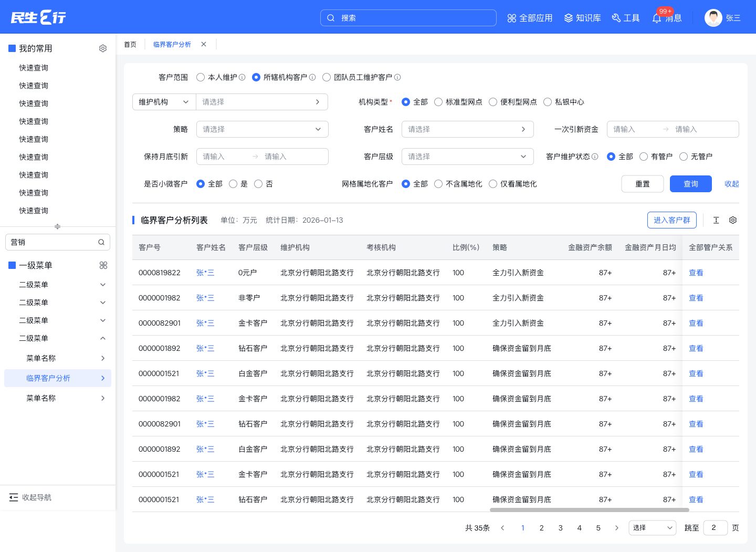Open the 策略 dropdown

262,129
